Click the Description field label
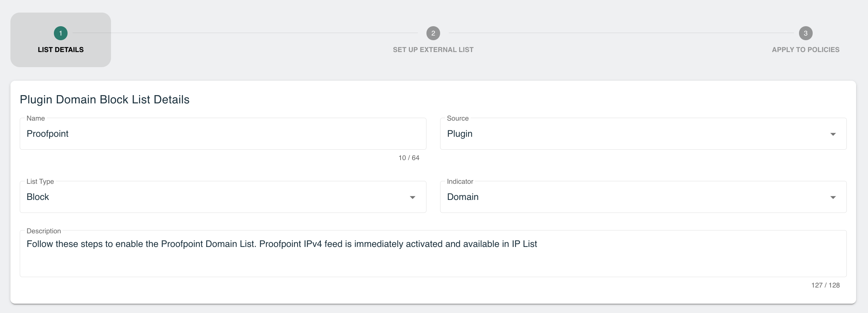 coord(44,231)
